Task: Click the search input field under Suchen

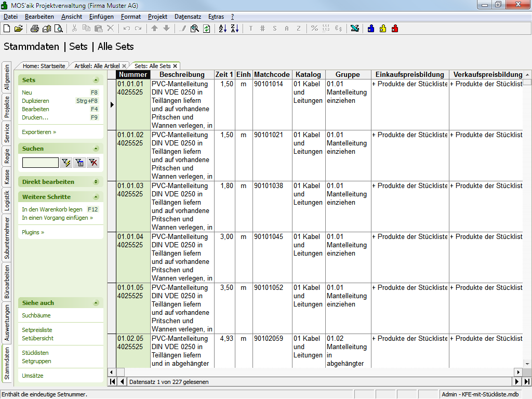Action: point(40,163)
